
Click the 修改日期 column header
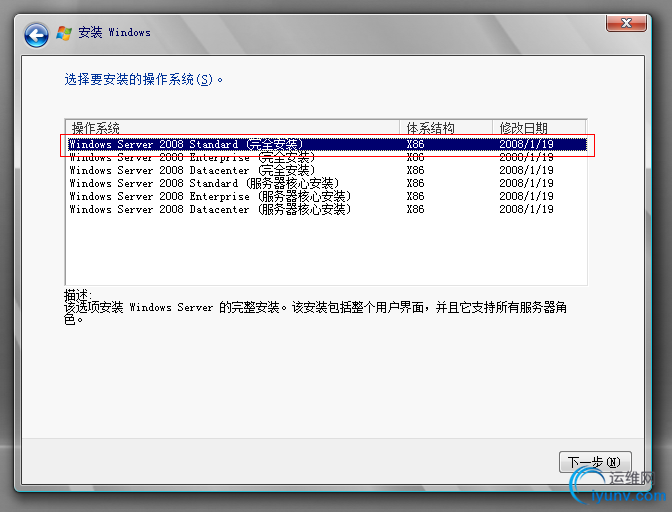tap(539, 128)
